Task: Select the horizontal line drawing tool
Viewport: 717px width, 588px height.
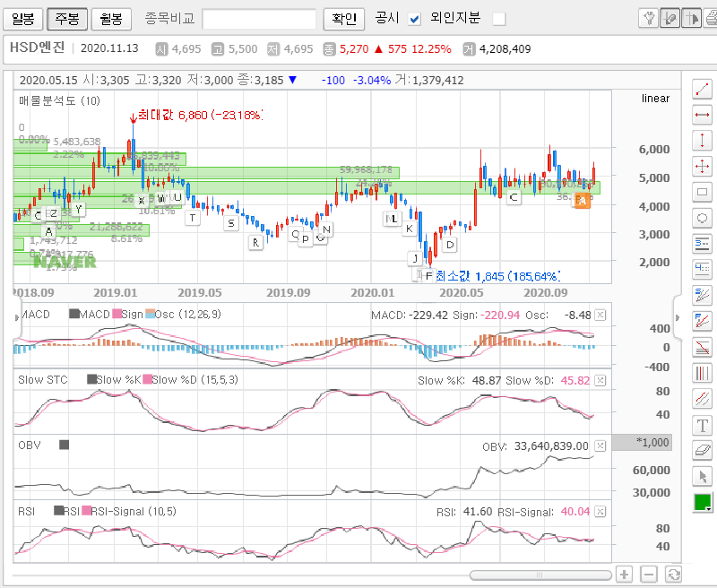Action: pyautogui.click(x=702, y=115)
